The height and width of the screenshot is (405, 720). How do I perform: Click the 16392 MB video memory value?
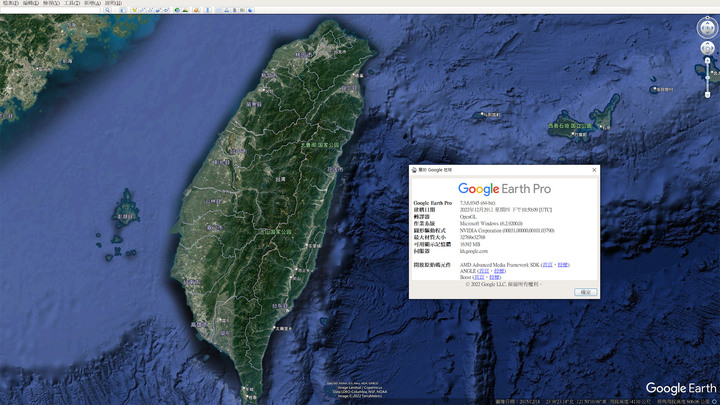pos(470,244)
